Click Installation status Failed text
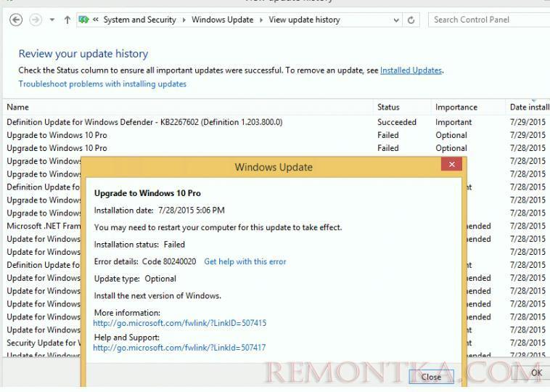This screenshot has width=550, height=392. (x=139, y=244)
